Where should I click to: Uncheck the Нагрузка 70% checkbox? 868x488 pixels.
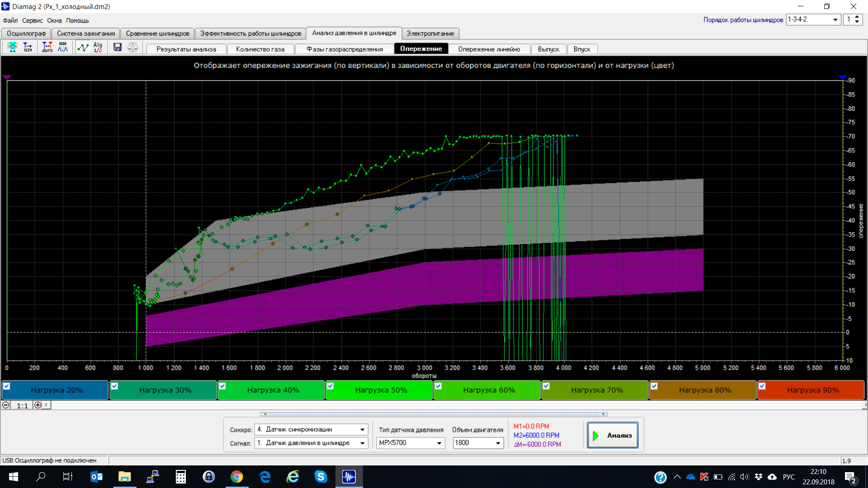546,386
